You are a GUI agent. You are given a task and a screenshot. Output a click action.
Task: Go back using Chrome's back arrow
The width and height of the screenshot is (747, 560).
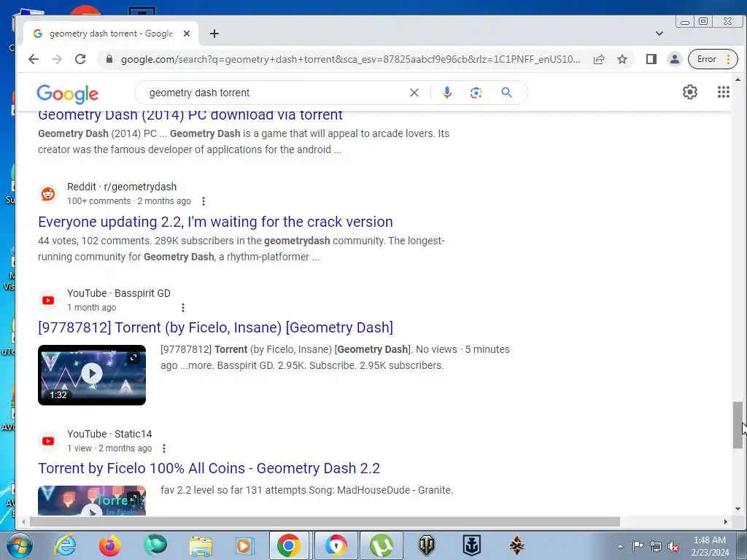pos(34,59)
